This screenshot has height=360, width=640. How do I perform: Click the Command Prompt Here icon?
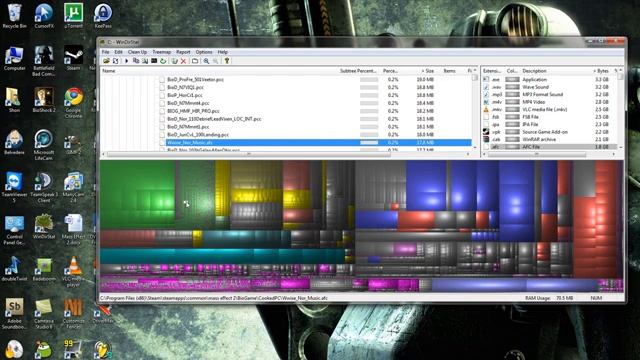[154, 61]
